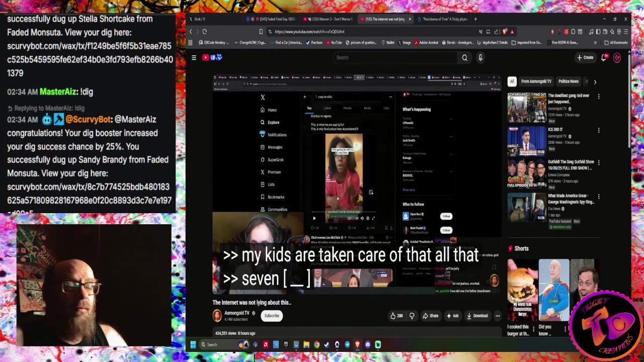Open Adobe Acrobat bookmark
Image resolution: width=644 pixels, height=362 pixels.
pyautogui.click(x=426, y=43)
